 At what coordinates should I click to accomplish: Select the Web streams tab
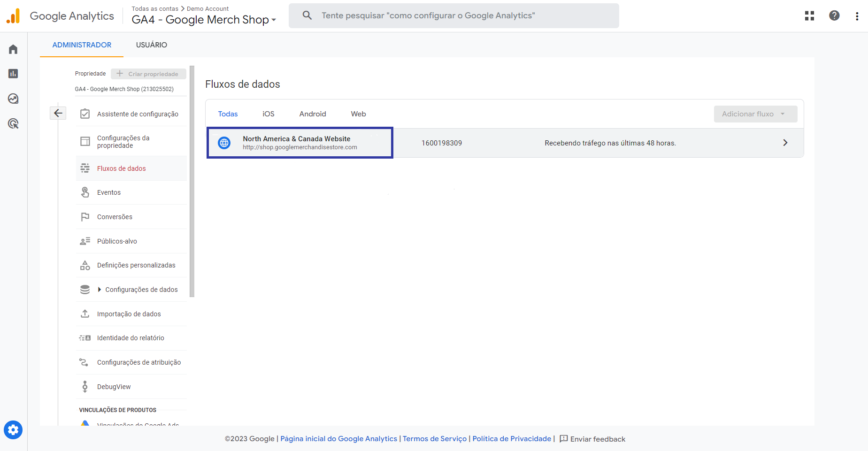[358, 114]
